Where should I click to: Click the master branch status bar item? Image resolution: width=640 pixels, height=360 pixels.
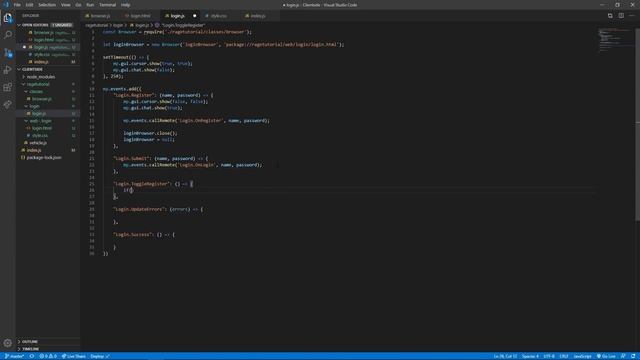point(15,356)
